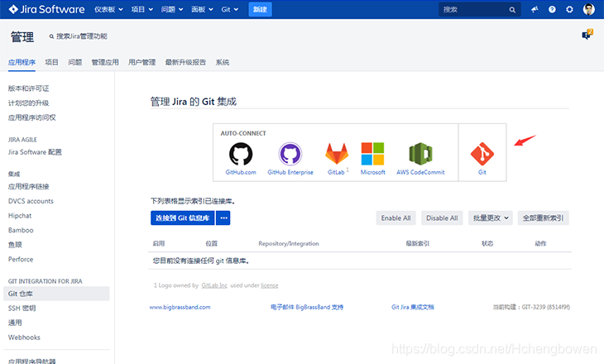Click the 位置 column header
The image size is (604, 364).
(x=212, y=243)
